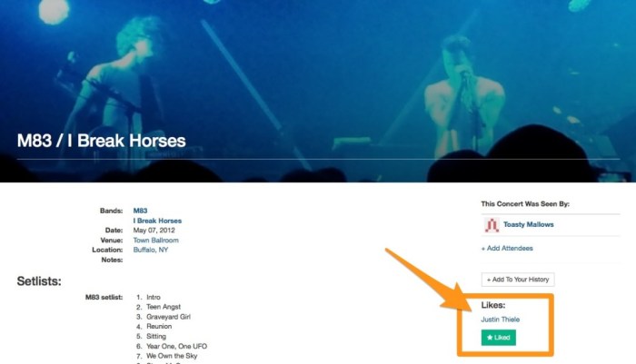Open the I Break Horses band link

157,221
